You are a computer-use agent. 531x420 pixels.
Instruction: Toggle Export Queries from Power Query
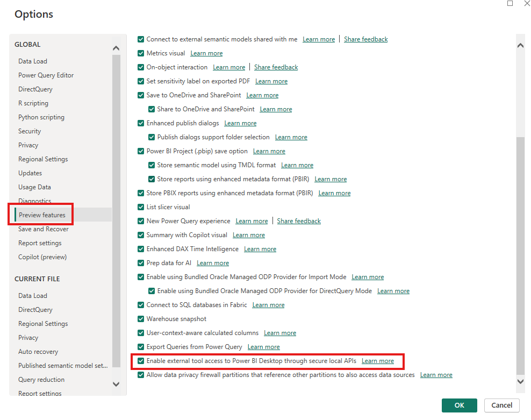point(141,347)
